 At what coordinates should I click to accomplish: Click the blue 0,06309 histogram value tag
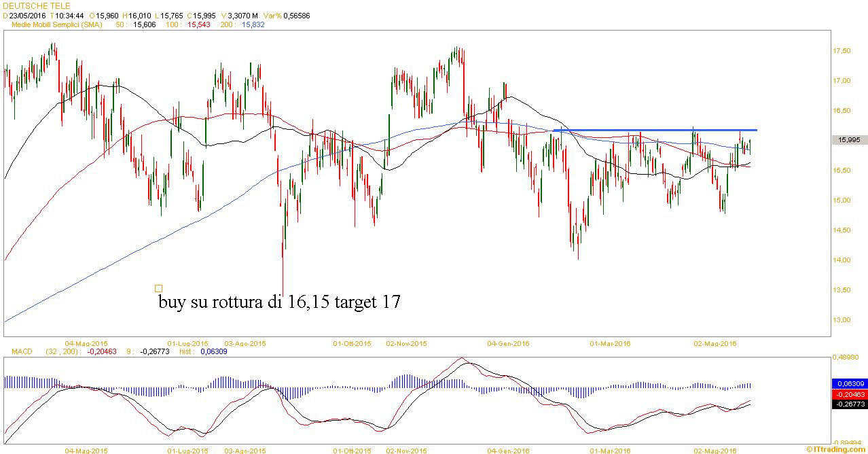point(849,384)
